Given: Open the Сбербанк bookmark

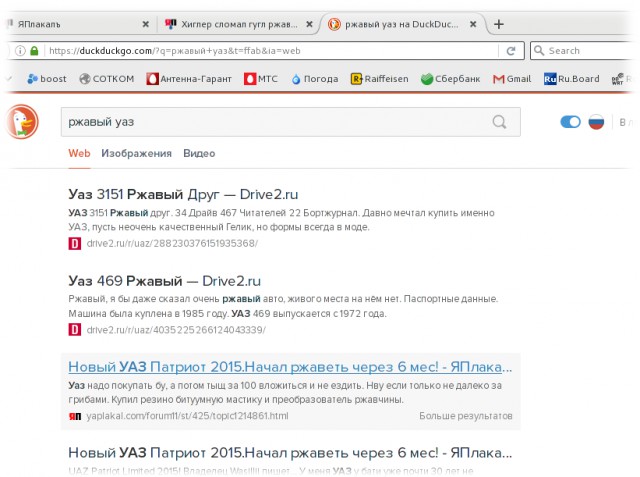Looking at the screenshot, I should pyautogui.click(x=451, y=79).
